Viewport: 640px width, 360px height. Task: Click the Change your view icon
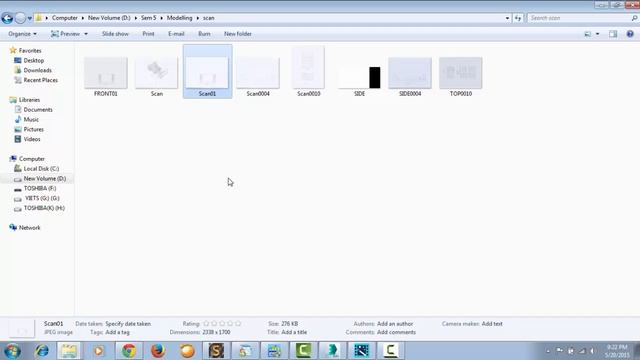(588, 34)
